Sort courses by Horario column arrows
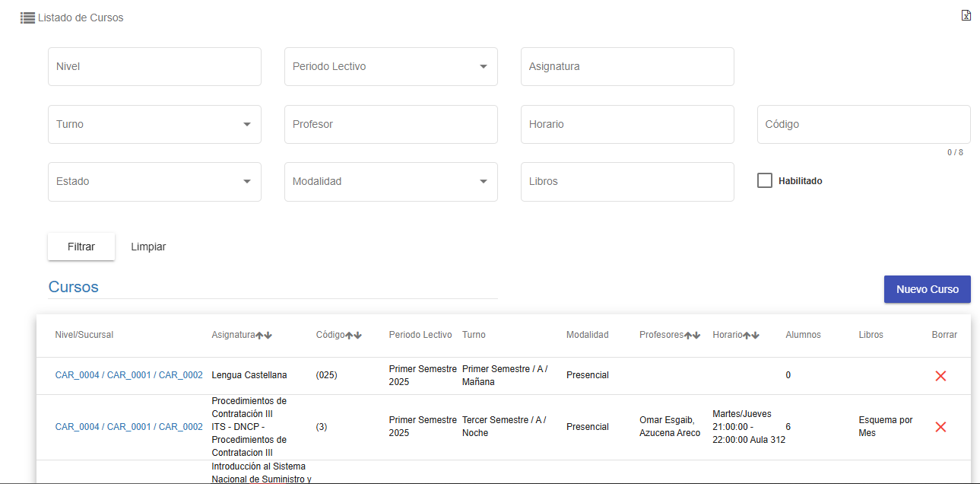This screenshot has width=980, height=484. [x=751, y=335]
